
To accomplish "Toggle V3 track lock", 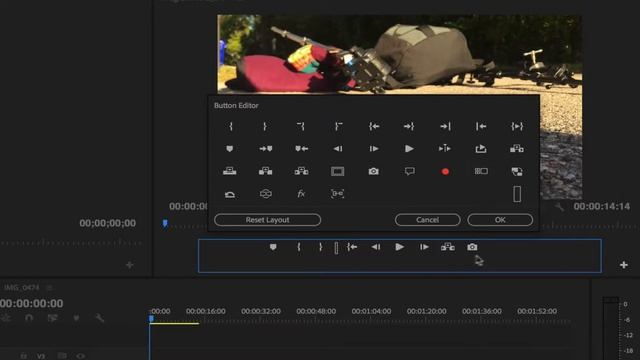I will tap(24, 356).
